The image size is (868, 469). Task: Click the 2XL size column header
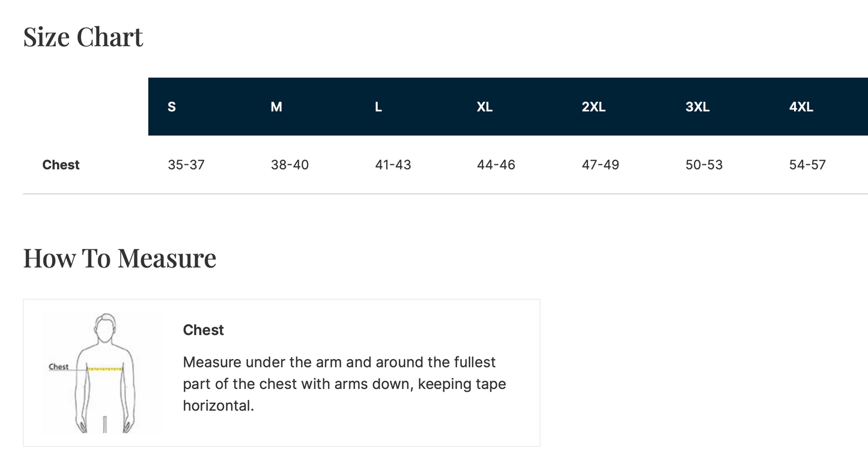(593, 107)
